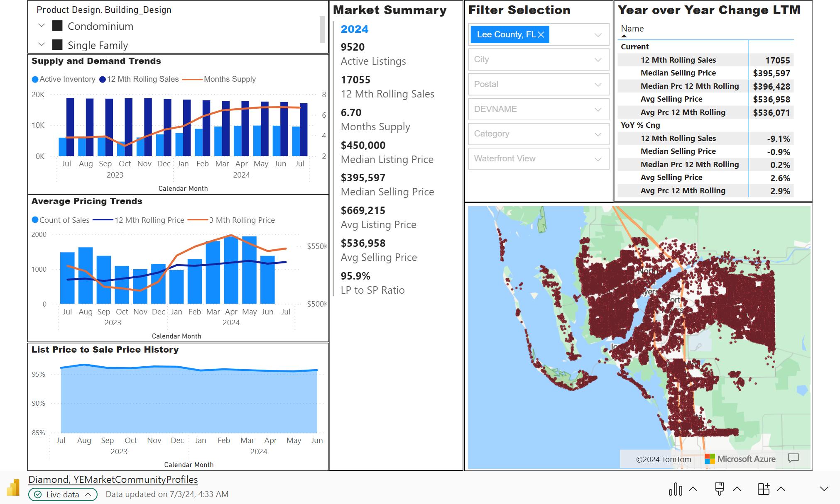The width and height of the screenshot is (840, 504).
Task: Sort the Name column with the sort arrow
Action: click(624, 36)
